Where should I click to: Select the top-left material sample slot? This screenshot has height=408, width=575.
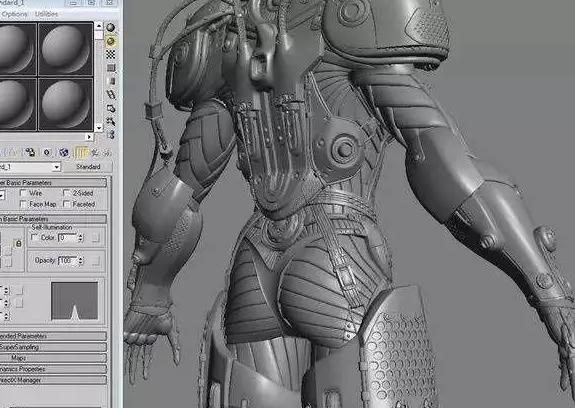tap(18, 49)
